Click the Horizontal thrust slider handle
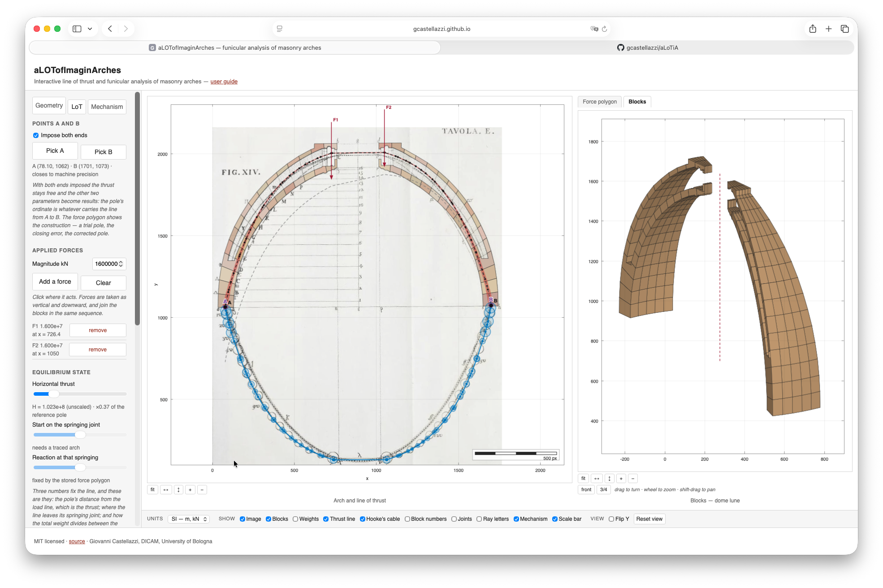883x588 pixels. tap(54, 394)
